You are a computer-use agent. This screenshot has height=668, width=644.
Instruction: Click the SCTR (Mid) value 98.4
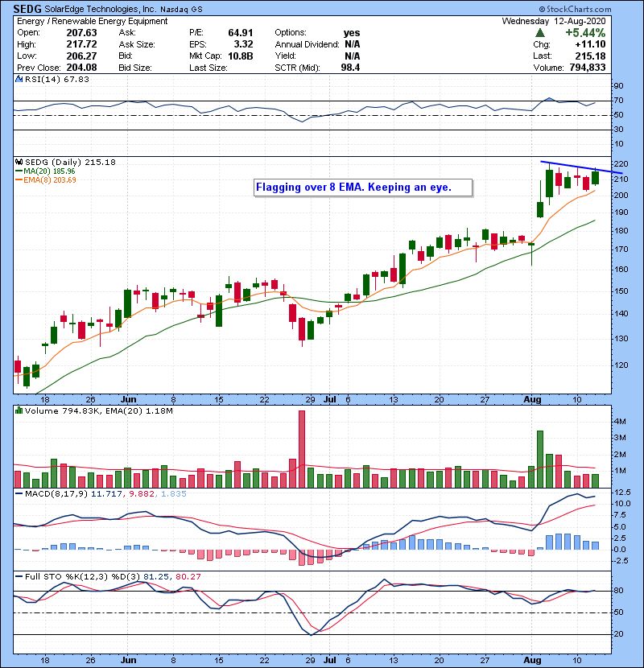coord(350,68)
